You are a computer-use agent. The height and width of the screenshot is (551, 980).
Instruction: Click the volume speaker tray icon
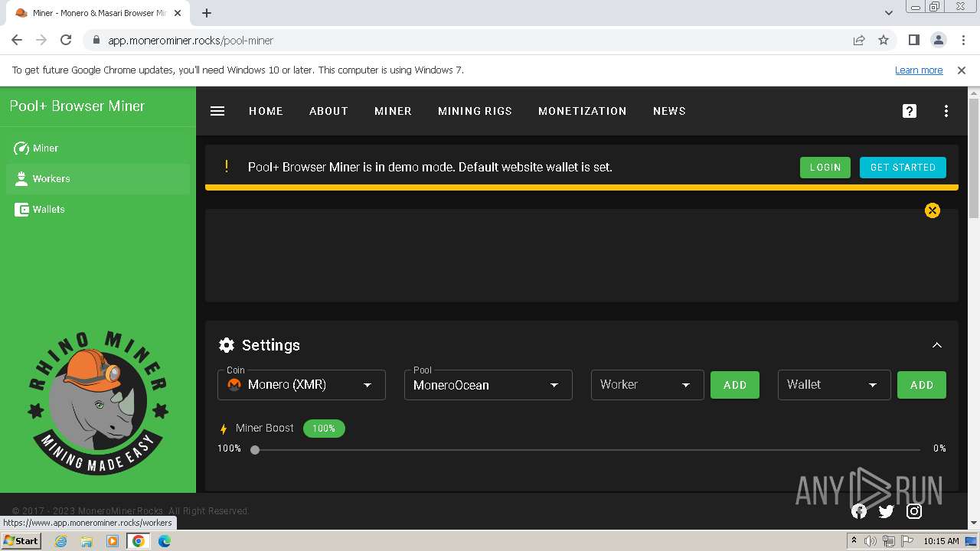coord(871,541)
